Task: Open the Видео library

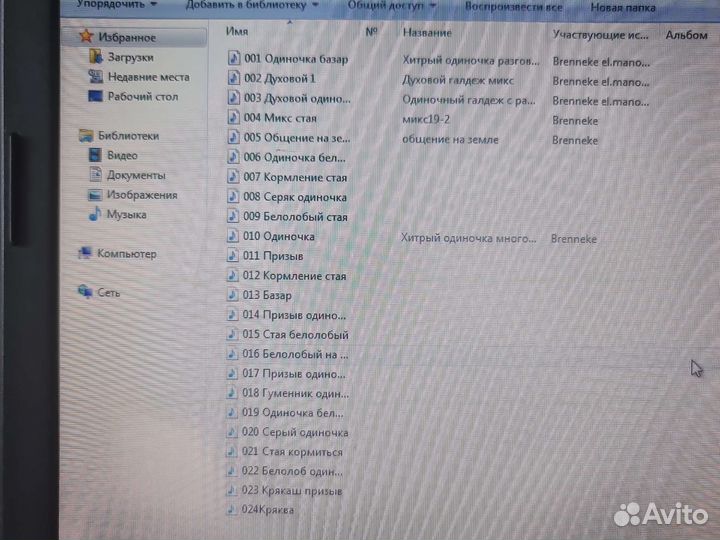Action: pyautogui.click(x=122, y=155)
